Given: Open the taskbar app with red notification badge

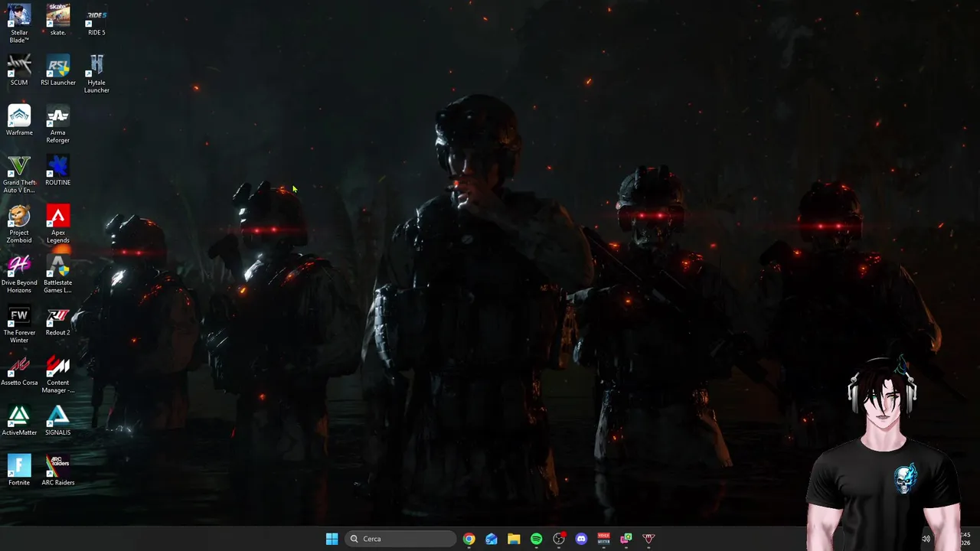Looking at the screenshot, I should tap(559, 539).
